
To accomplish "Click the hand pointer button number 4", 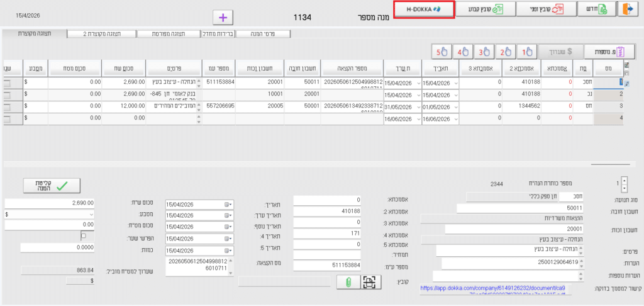I will tap(463, 52).
